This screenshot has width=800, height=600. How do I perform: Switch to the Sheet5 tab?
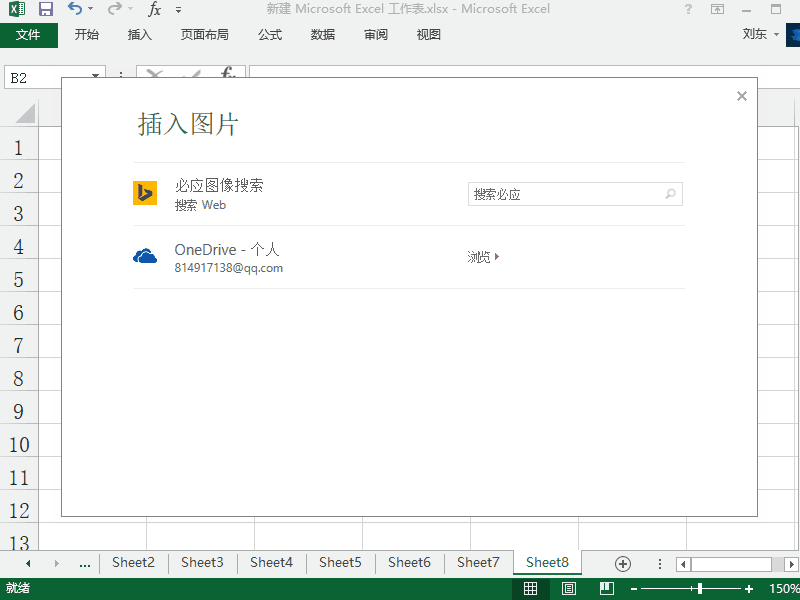pos(340,562)
